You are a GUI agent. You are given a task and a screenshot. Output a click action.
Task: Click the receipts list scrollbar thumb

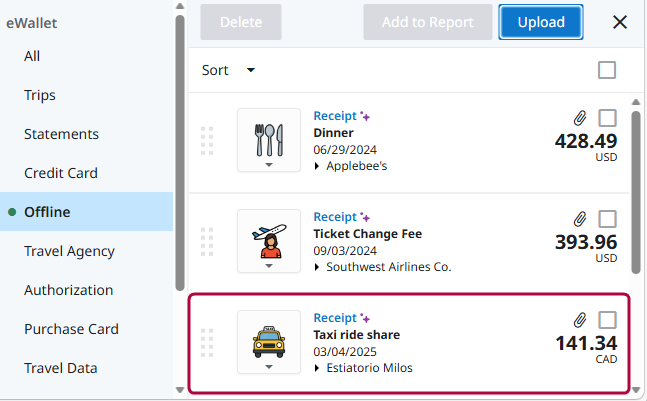[636, 192]
